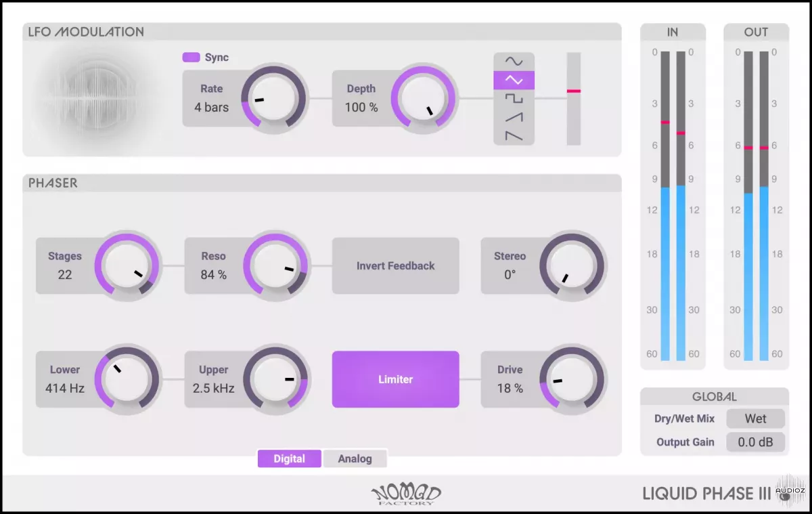Select the square wave LFO shape

click(x=514, y=99)
